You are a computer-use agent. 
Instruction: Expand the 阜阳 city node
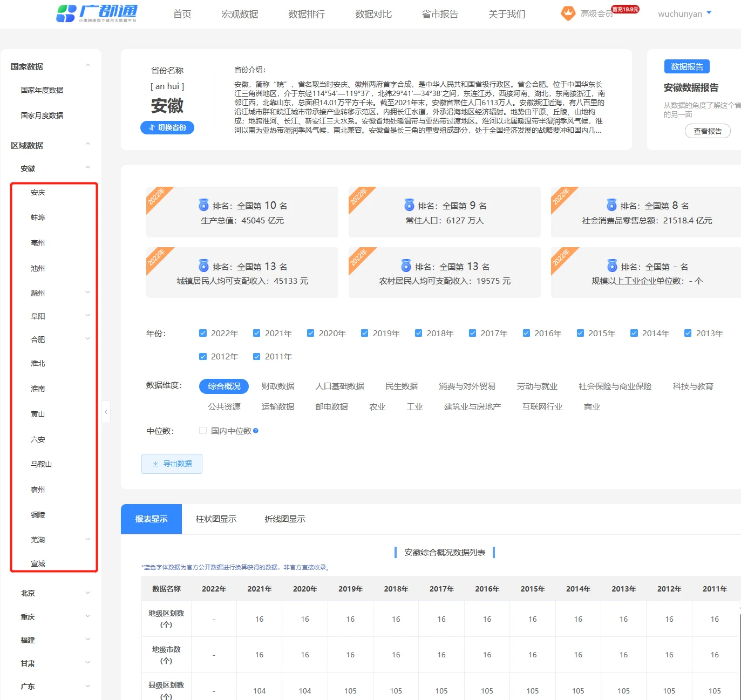[x=88, y=316]
